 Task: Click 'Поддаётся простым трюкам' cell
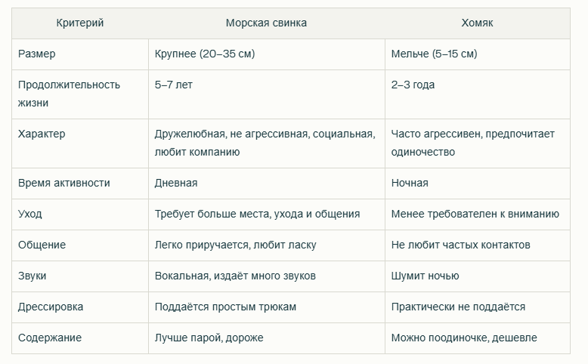tap(266, 307)
